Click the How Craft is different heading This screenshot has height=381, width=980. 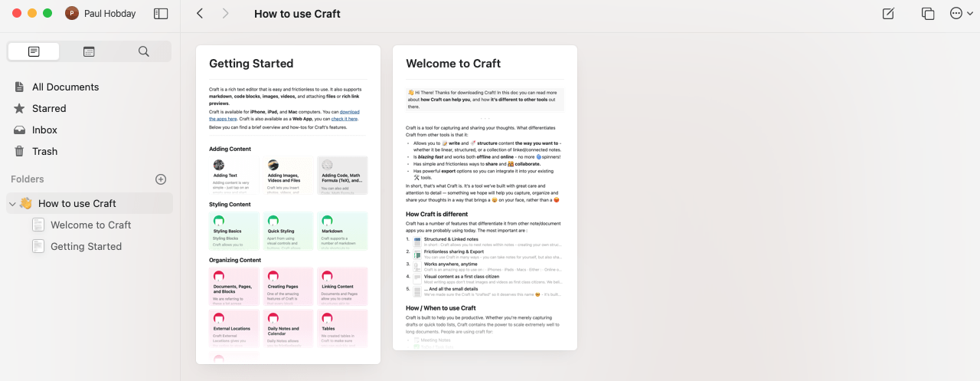tap(439, 214)
